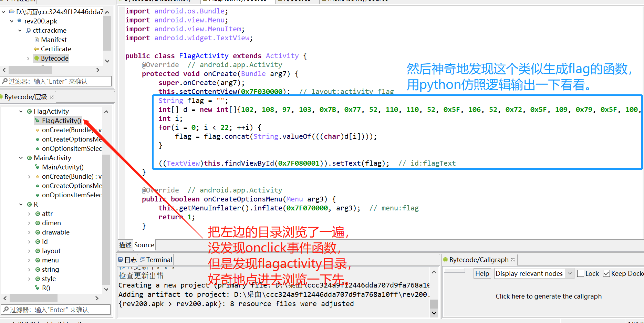
Task: Switch to the Terminal tab
Action: [156, 260]
